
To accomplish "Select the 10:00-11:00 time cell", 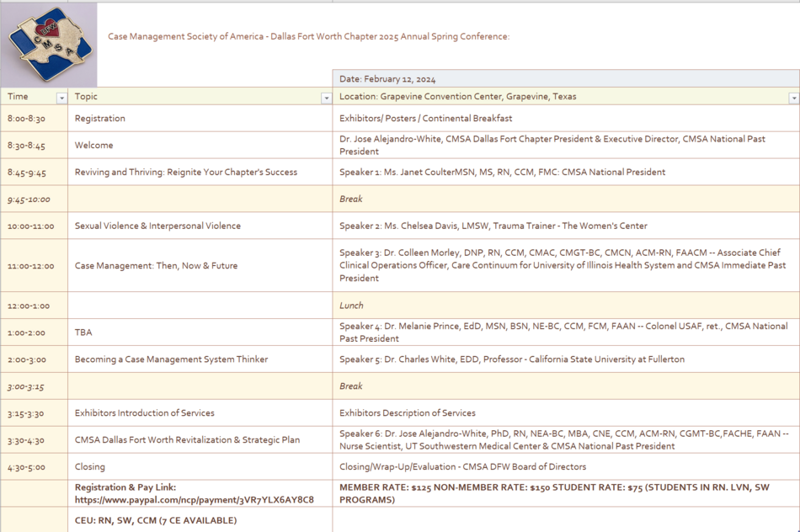I will click(x=35, y=226).
